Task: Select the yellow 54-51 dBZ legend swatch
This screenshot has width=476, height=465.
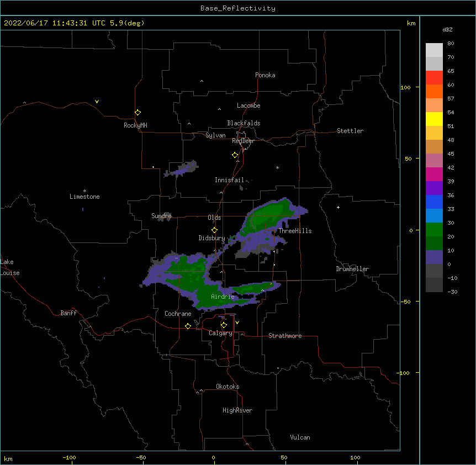Action: [x=434, y=119]
